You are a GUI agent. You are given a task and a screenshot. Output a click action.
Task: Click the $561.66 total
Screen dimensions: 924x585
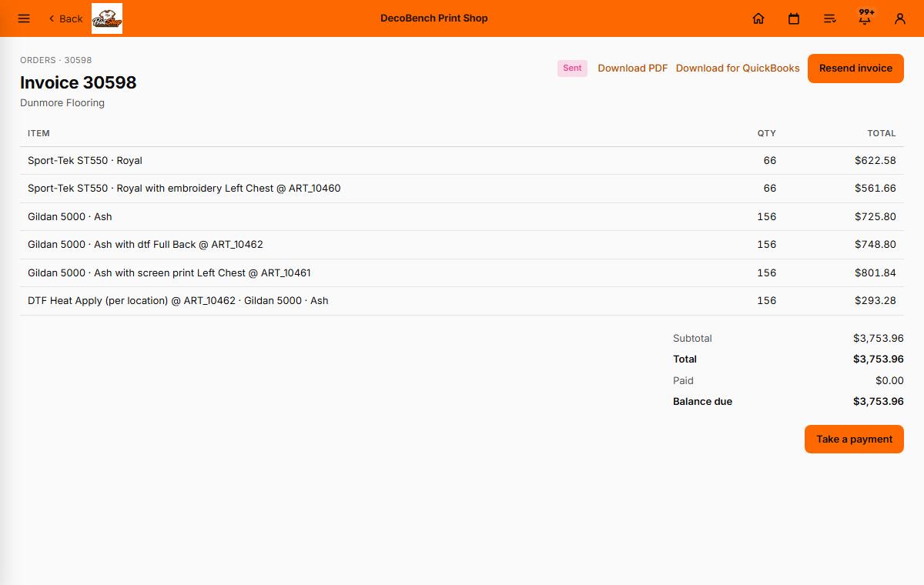click(875, 189)
